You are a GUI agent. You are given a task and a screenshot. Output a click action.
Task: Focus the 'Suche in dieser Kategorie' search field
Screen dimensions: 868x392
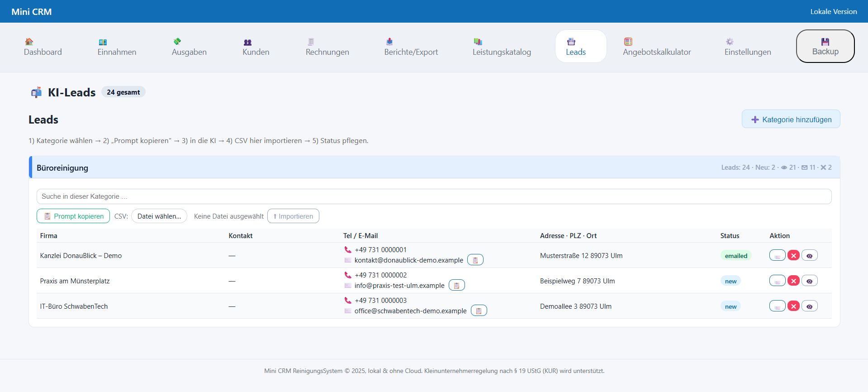tap(434, 196)
